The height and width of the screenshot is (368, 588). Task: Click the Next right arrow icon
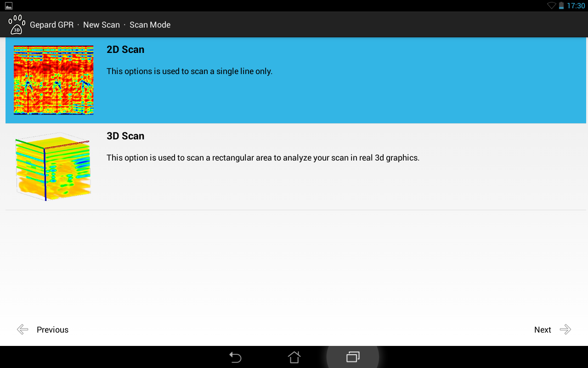click(x=565, y=329)
